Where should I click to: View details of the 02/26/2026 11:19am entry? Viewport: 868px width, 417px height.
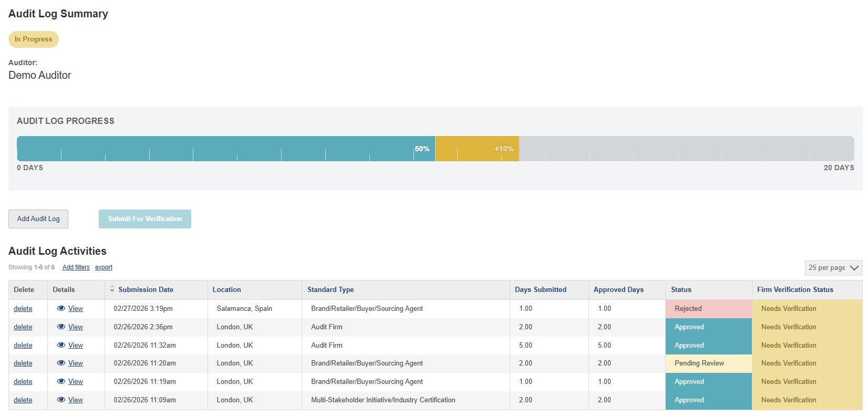(76, 382)
